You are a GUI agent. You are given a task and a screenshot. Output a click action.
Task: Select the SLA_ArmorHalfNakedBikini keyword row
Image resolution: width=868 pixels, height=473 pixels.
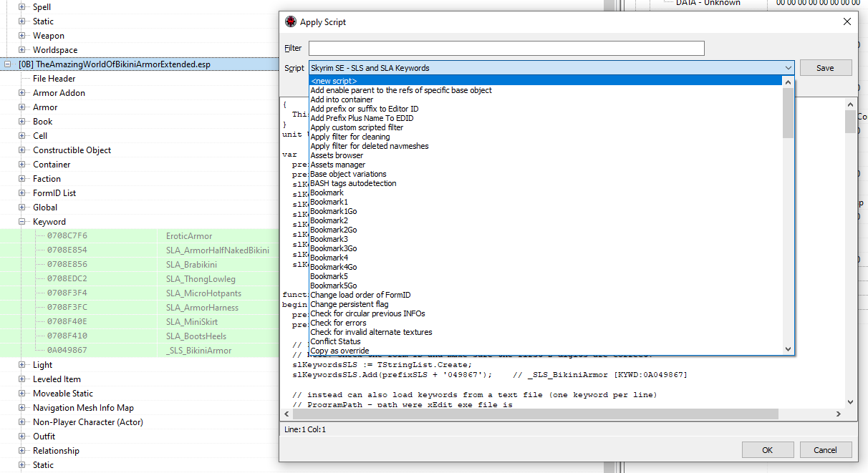click(x=140, y=250)
